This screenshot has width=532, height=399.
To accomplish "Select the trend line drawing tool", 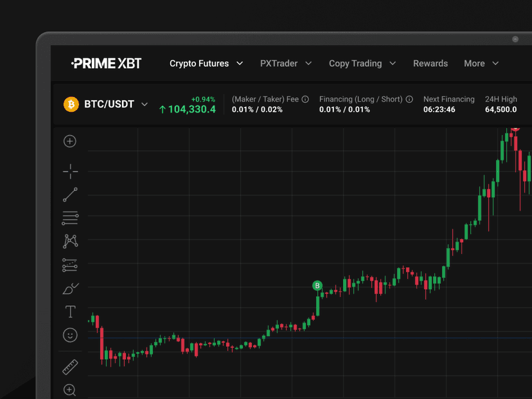I will point(70,195).
